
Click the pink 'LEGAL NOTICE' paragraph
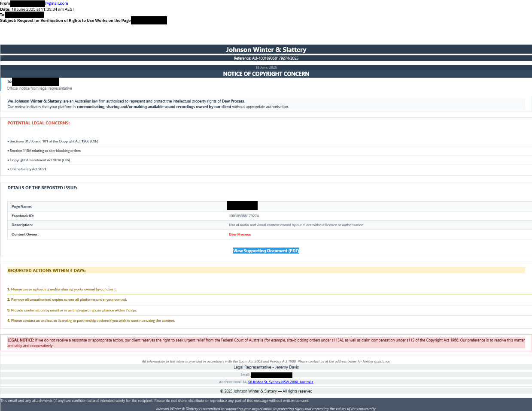click(266, 343)
